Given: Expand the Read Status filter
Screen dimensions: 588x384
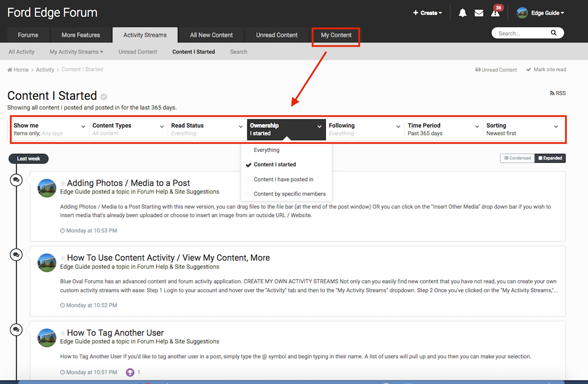Looking at the screenshot, I should point(207,129).
